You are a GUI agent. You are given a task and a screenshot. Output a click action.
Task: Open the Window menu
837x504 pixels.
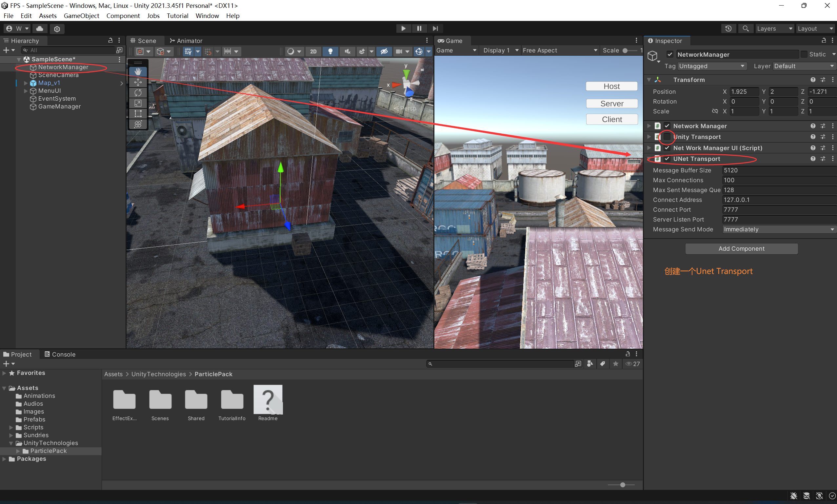[x=207, y=16]
